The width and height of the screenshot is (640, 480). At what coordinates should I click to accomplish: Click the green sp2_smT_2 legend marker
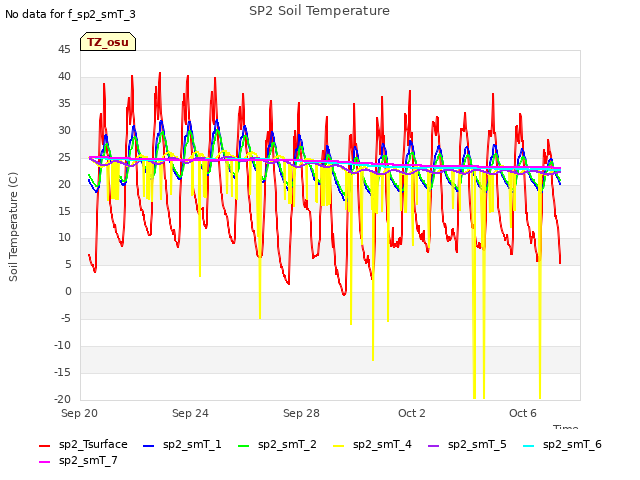point(243,446)
